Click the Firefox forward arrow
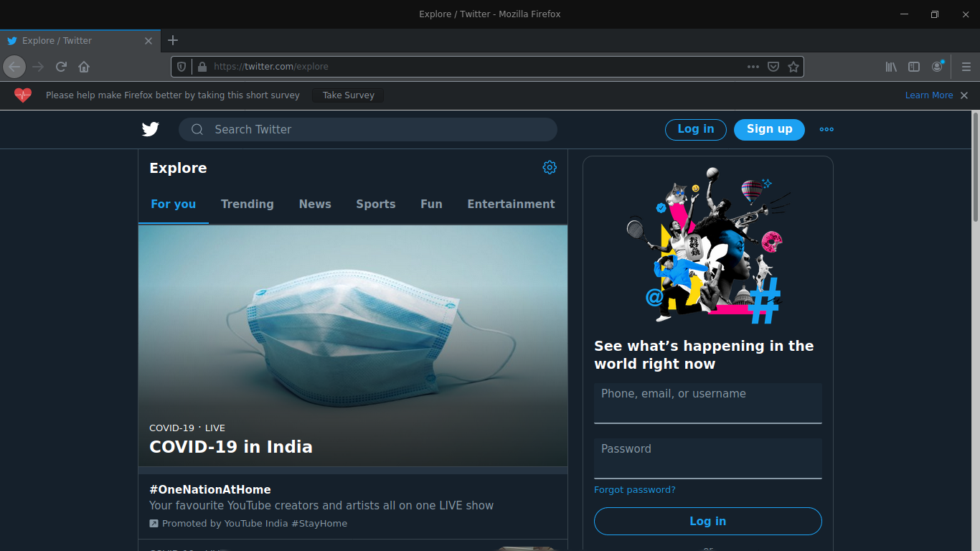 [38, 67]
